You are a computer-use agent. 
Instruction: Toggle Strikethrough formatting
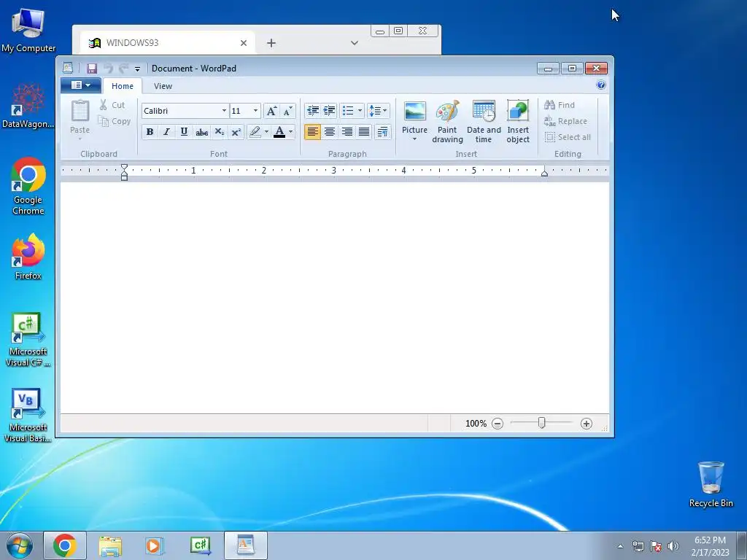click(x=201, y=132)
